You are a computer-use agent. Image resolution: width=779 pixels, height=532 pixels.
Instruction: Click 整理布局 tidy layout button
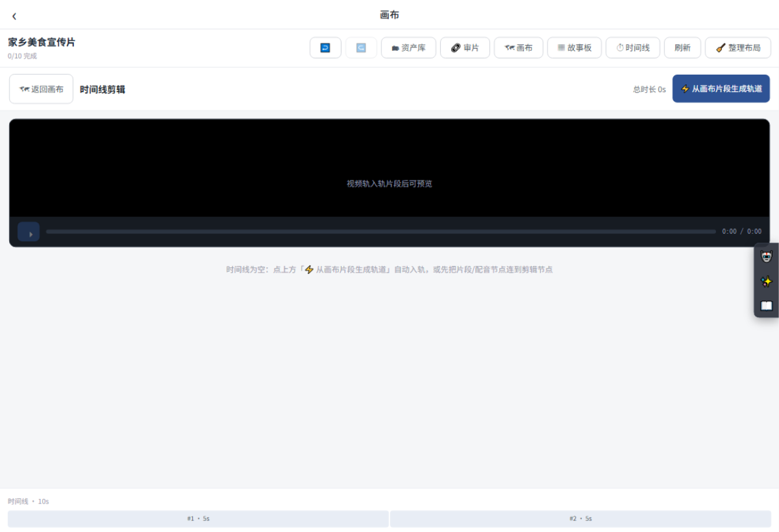[738, 47]
